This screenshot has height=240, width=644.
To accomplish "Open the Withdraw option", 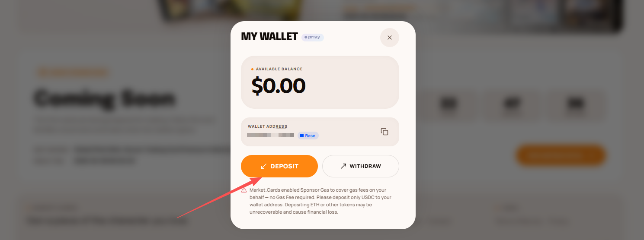I will click(361, 166).
